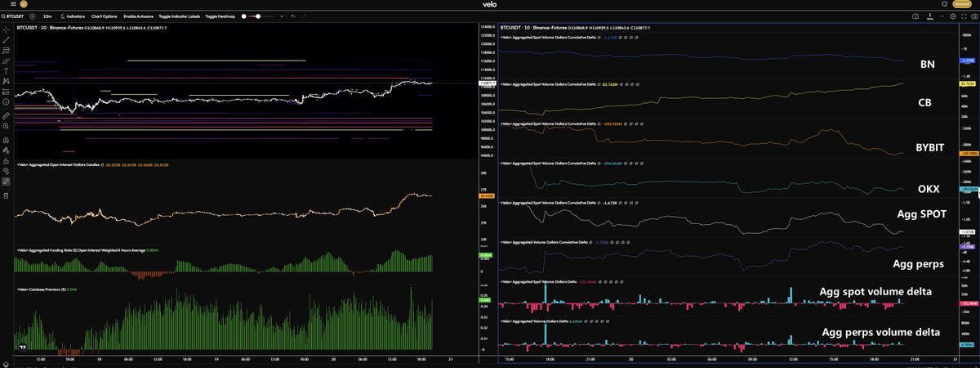This screenshot has height=368, width=980.
Task: Take a chart snapshot with camera icon
Action: [x=974, y=16]
